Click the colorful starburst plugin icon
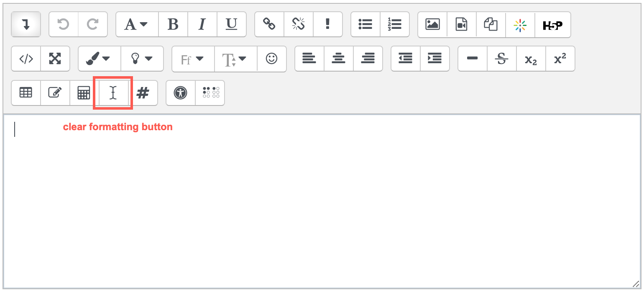The width and height of the screenshot is (644, 293). click(x=520, y=25)
